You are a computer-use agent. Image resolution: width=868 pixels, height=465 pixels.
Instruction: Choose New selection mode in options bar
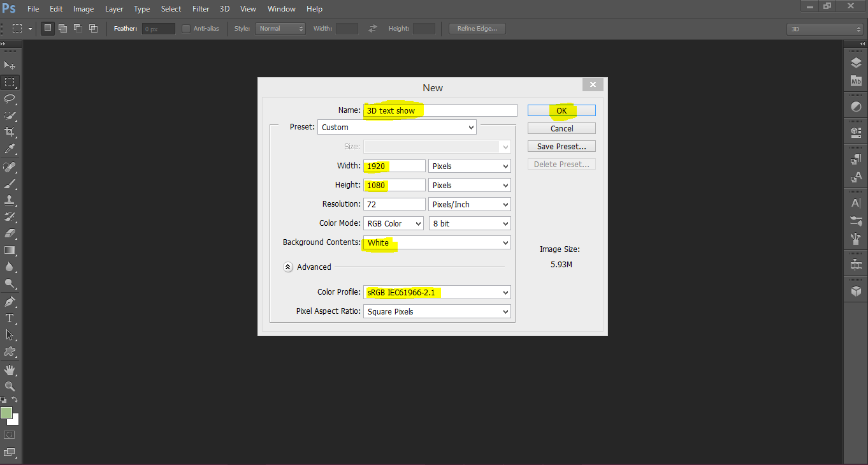[48, 29]
